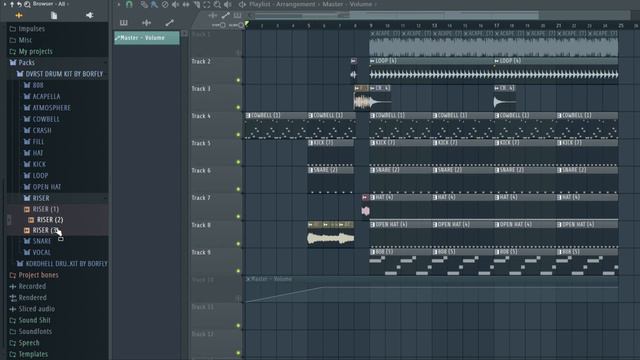Open the browser options menu arrow
Image resolution: width=640 pixels, height=360 pixels.
(x=5, y=4)
